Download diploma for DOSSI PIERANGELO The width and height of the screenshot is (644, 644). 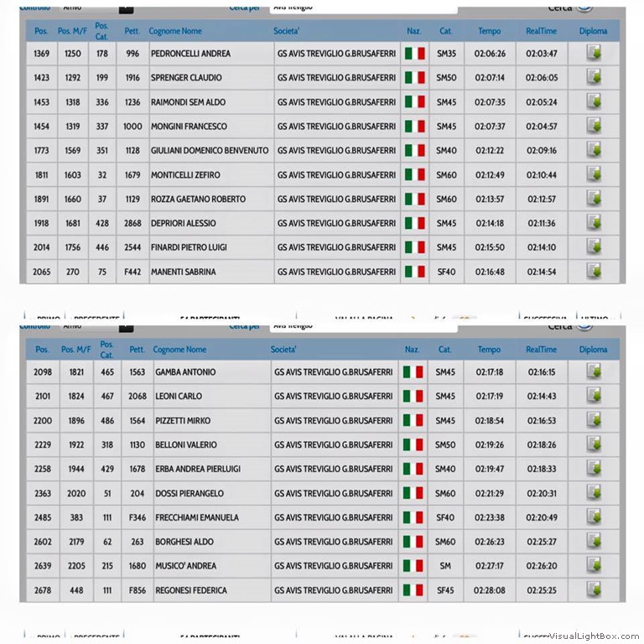click(594, 492)
